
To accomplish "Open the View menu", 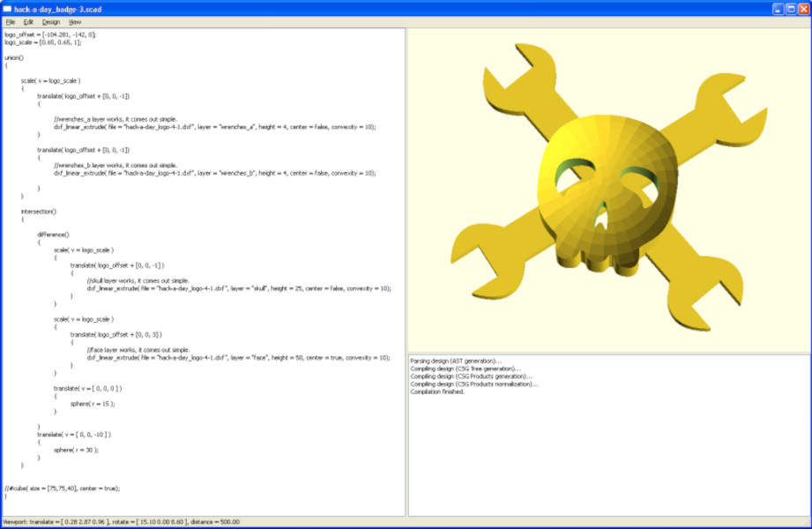I will [75, 21].
